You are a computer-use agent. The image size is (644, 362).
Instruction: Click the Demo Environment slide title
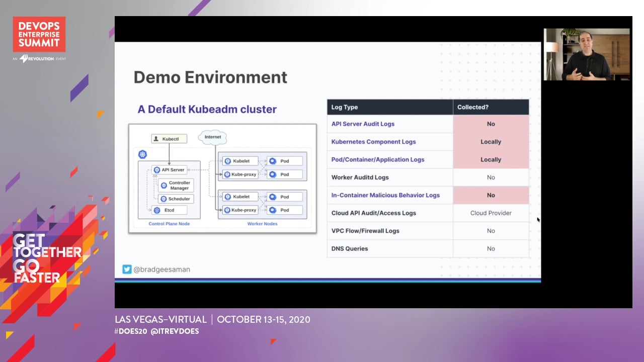210,77
